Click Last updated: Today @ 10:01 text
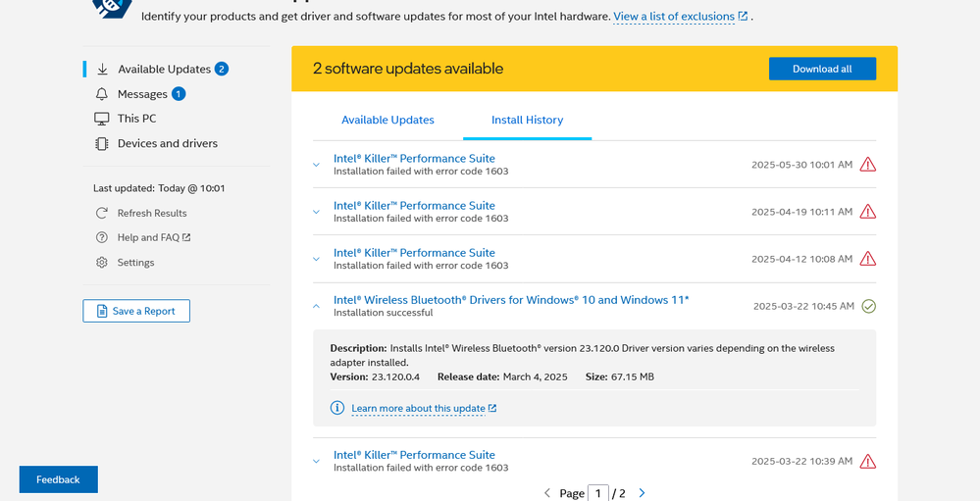Viewport: 980px width, 501px height. pyautogui.click(x=159, y=188)
